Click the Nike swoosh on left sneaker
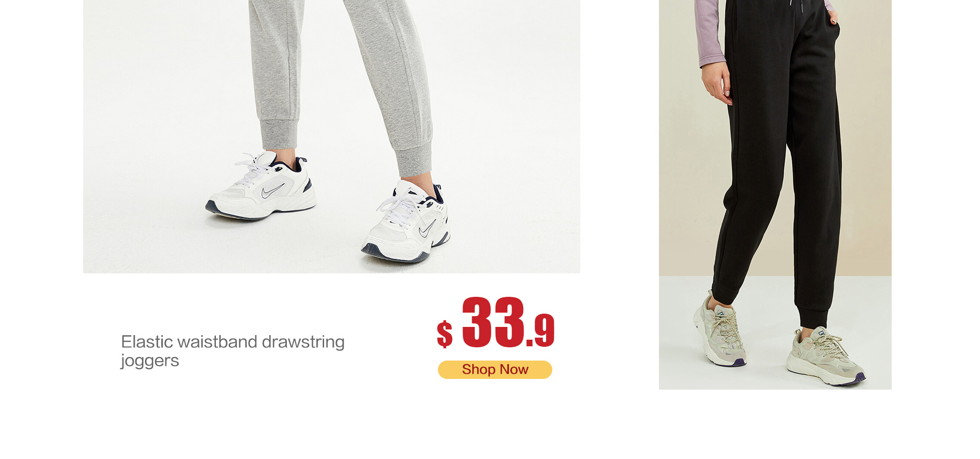The height and width of the screenshot is (459, 980). (273, 191)
